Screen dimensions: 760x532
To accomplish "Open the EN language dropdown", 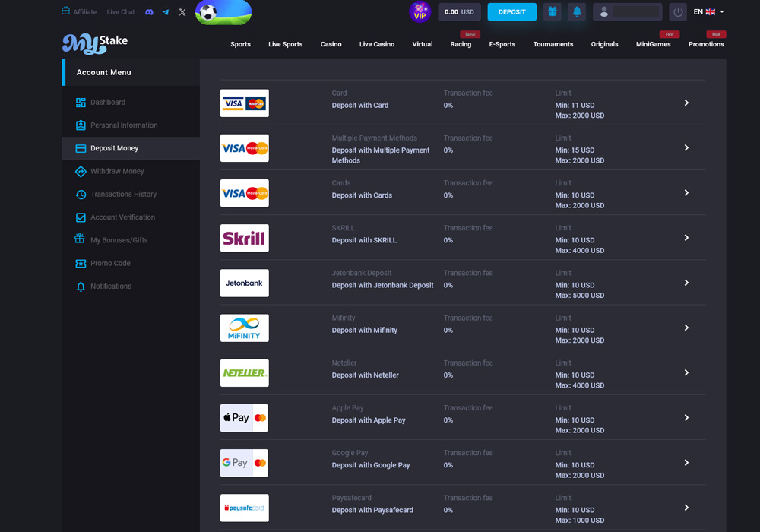I will click(x=708, y=12).
